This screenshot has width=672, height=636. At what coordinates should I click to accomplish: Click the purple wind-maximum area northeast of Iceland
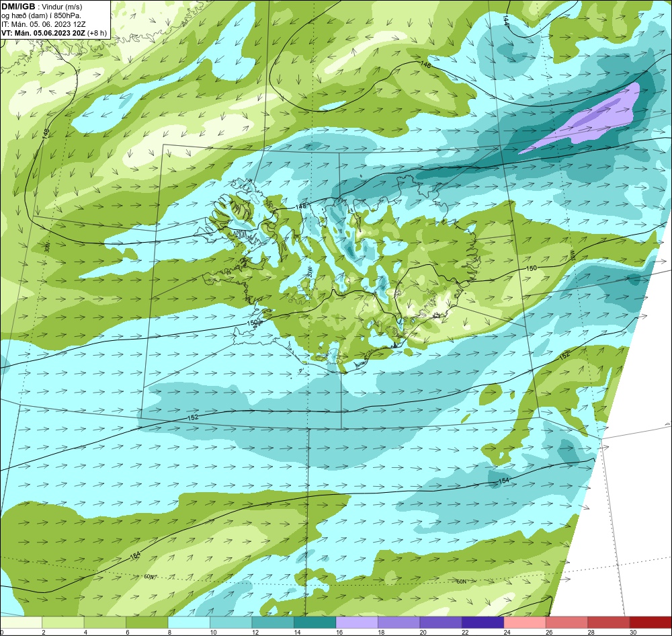pyautogui.click(x=595, y=118)
